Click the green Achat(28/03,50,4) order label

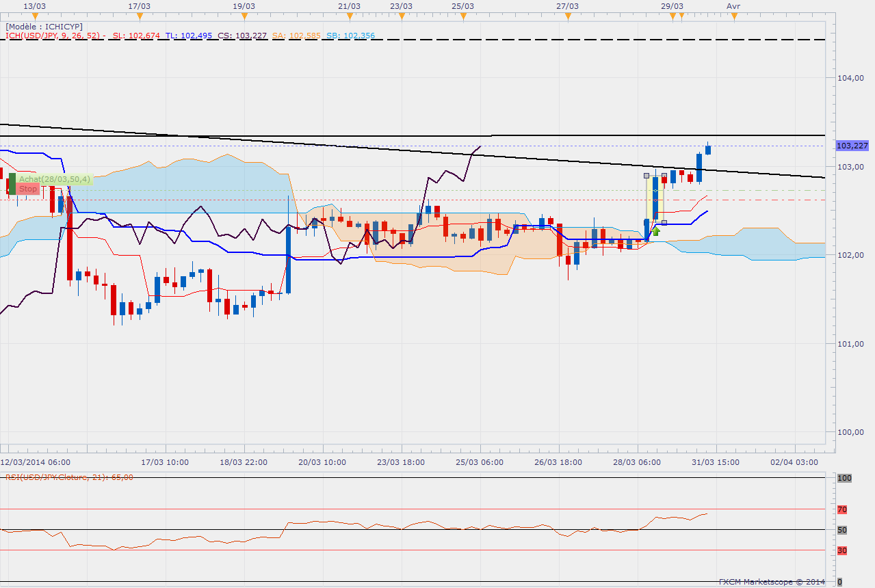coord(53,179)
